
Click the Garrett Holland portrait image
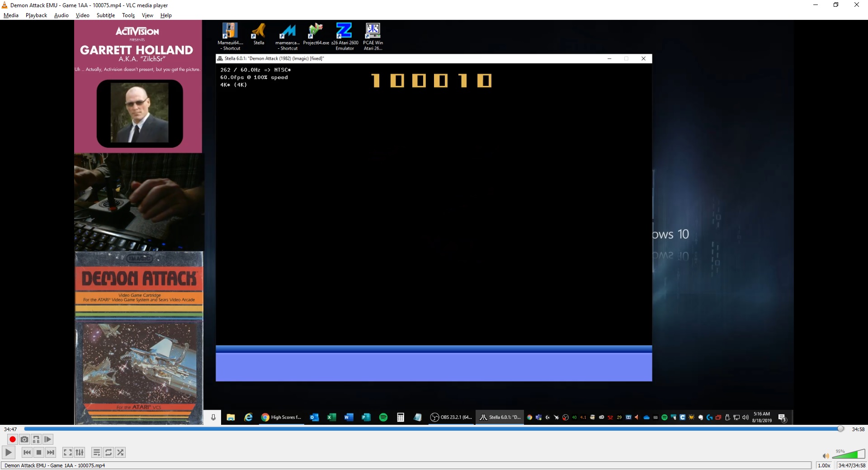[140, 113]
